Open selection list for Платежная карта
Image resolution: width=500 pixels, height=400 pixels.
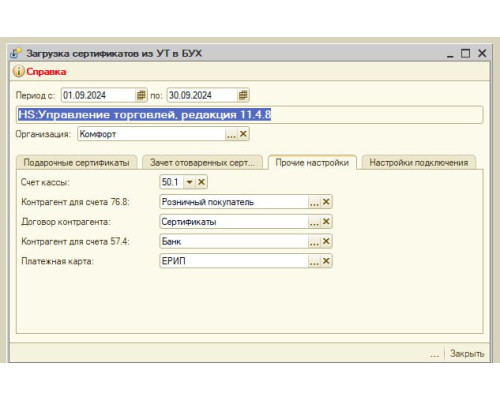[x=314, y=261]
